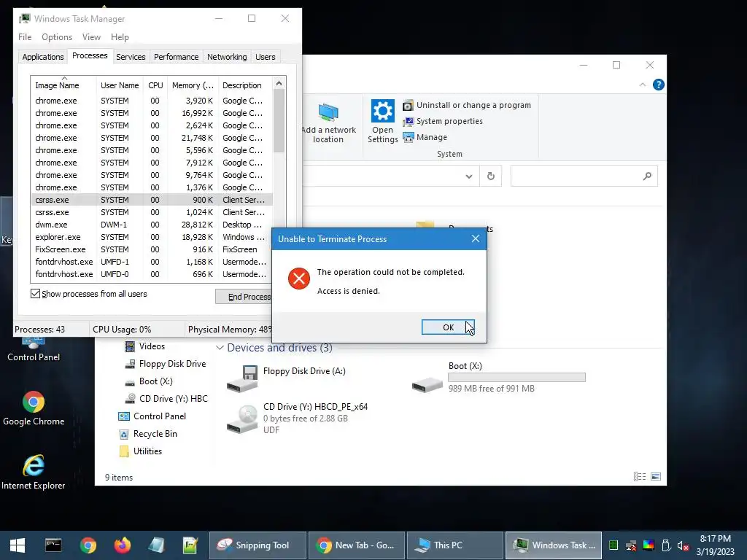Switch to the Performance tab
747x560 pixels.
(177, 57)
